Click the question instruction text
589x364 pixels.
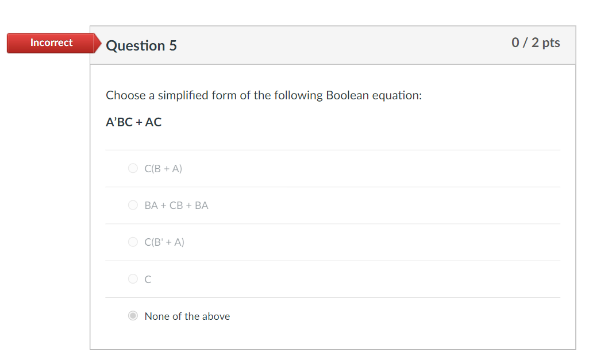263,95
